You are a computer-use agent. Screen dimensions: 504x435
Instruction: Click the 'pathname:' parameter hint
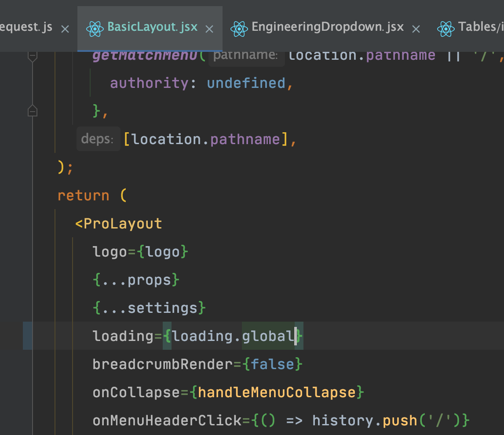[245, 54]
